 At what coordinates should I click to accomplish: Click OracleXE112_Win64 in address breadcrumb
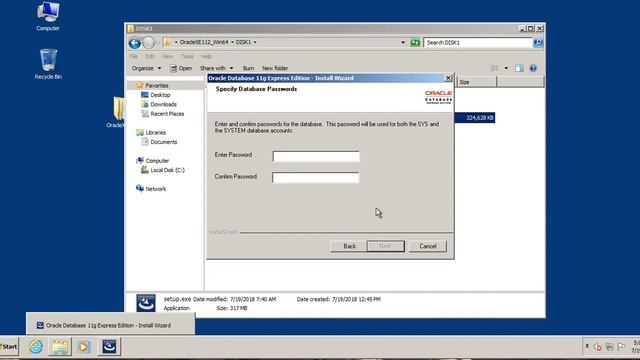204,42
